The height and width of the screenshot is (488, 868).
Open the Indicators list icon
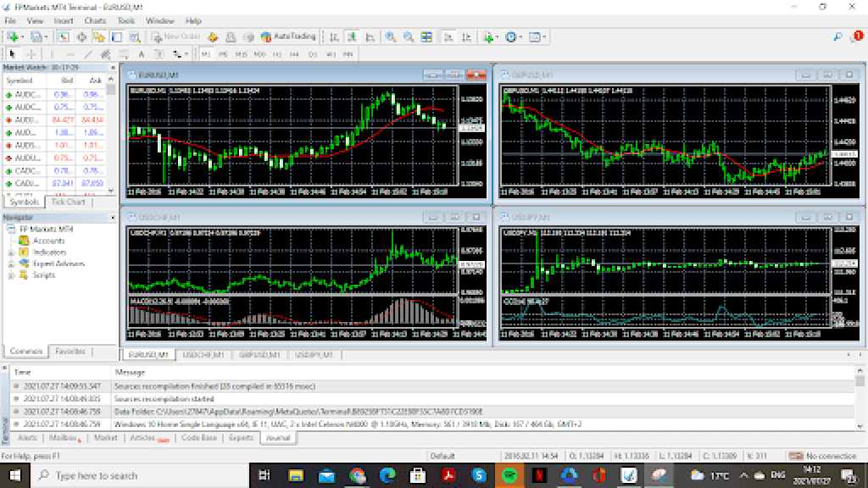tap(487, 36)
